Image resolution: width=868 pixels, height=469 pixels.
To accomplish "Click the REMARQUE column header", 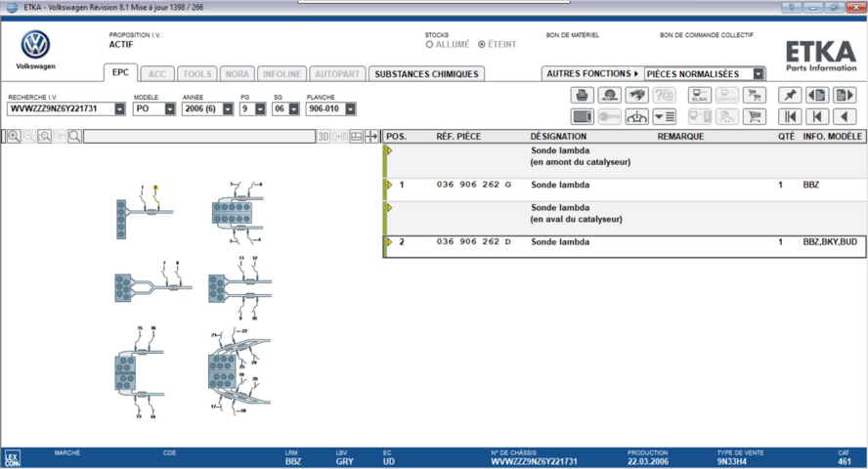I will pos(680,136).
